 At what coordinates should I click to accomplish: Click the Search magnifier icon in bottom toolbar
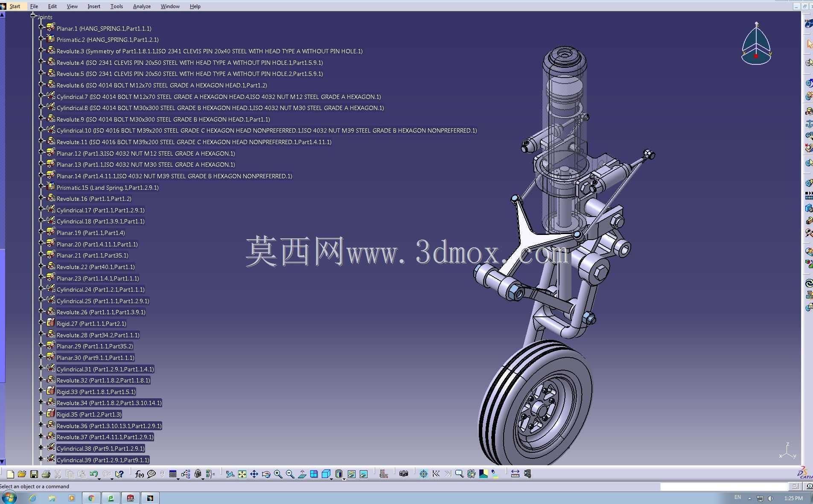(x=459, y=474)
